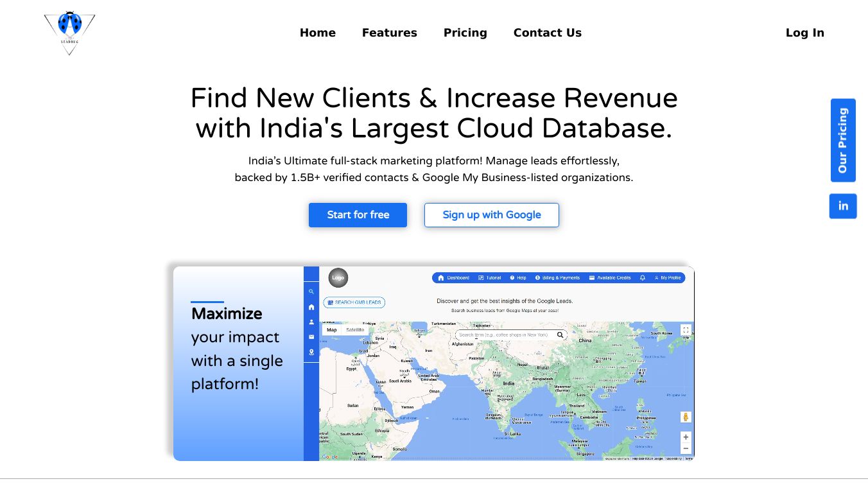
Task: Open the vertical Our Pricing side tab
Action: pos(843,140)
